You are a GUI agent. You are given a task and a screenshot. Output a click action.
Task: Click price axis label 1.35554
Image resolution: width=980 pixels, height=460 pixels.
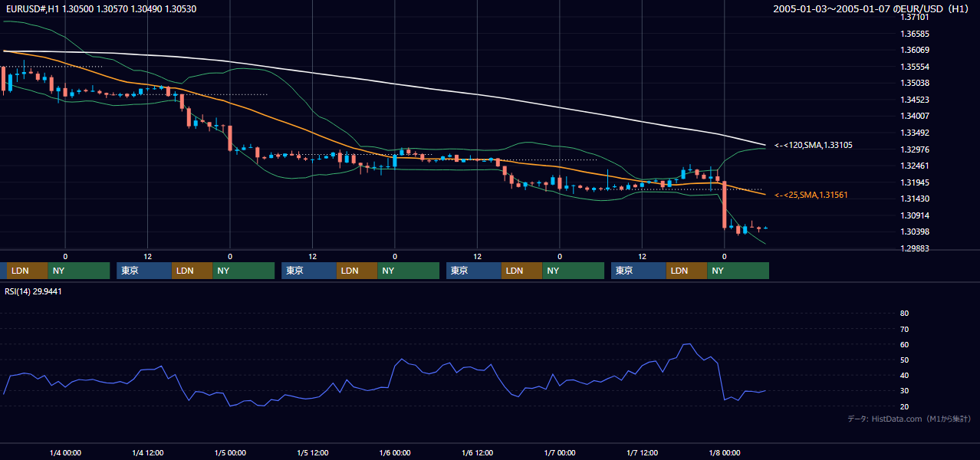[x=915, y=67]
